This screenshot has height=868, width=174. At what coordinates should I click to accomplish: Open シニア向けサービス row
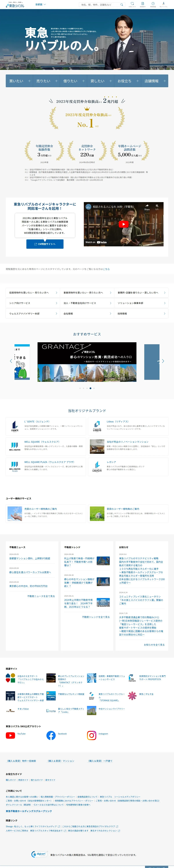[x=33, y=303]
